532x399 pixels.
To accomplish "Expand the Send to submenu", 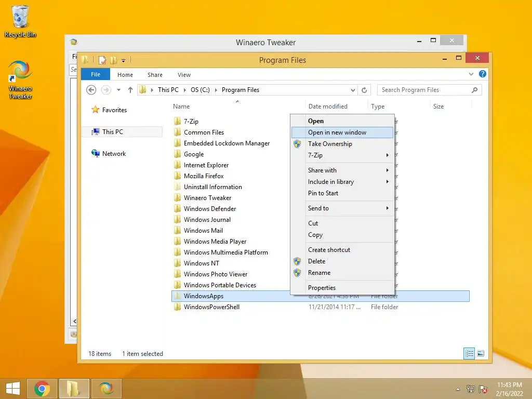I will click(x=342, y=208).
